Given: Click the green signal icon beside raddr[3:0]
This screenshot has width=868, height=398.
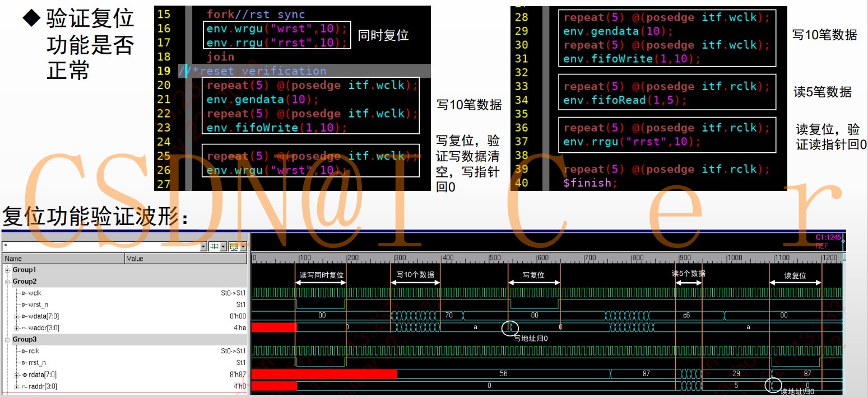Looking at the screenshot, I should [24, 386].
